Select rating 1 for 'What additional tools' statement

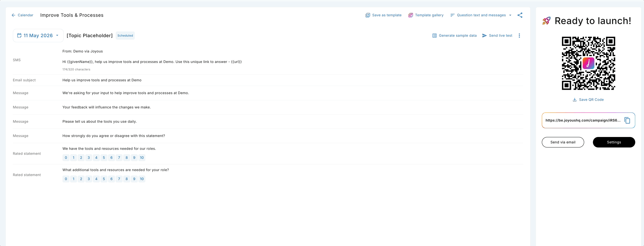[74, 179]
